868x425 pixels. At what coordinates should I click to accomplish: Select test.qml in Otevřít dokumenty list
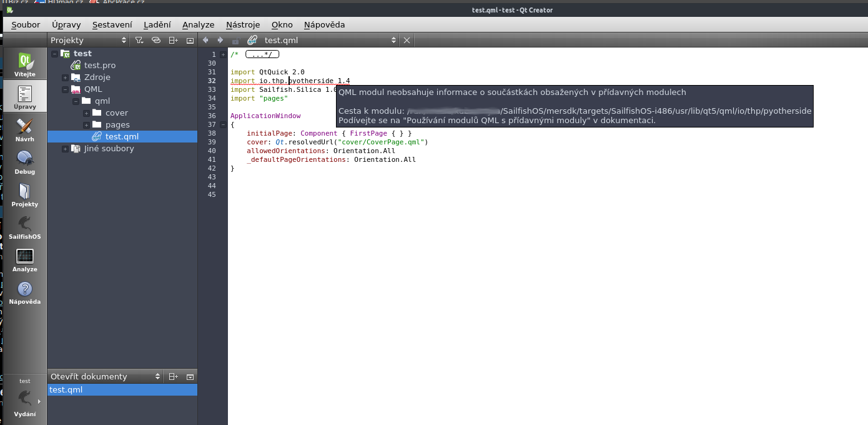pos(122,390)
